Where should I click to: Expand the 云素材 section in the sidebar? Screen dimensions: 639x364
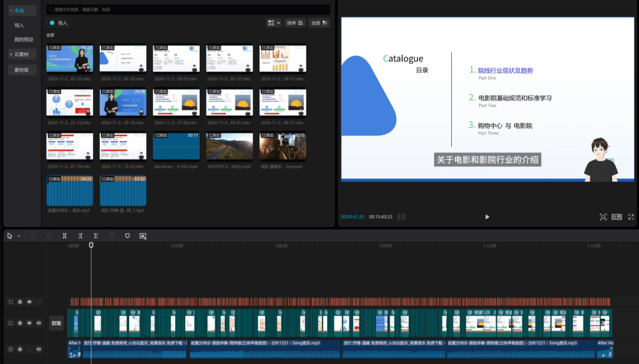[x=22, y=54]
